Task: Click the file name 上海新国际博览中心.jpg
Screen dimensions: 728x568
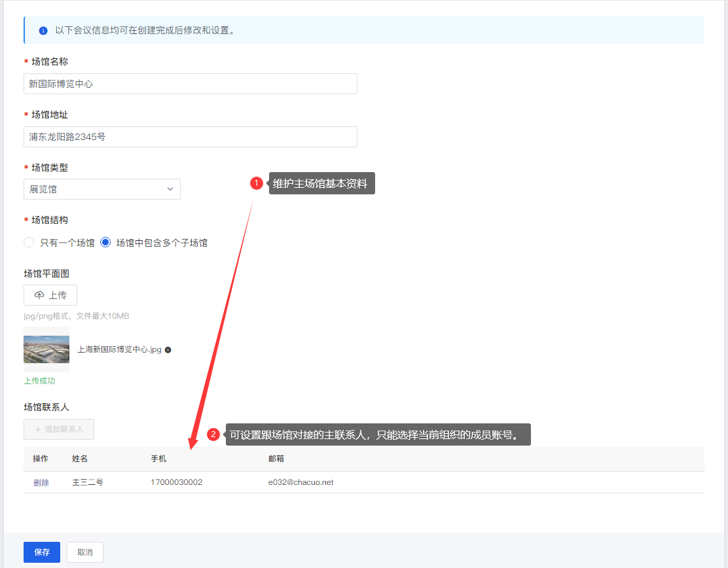Action: pos(119,349)
